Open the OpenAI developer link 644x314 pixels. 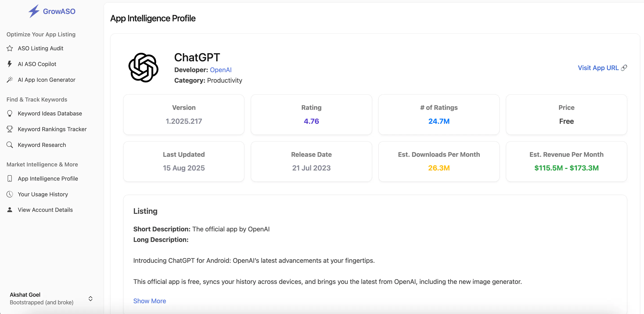(221, 70)
